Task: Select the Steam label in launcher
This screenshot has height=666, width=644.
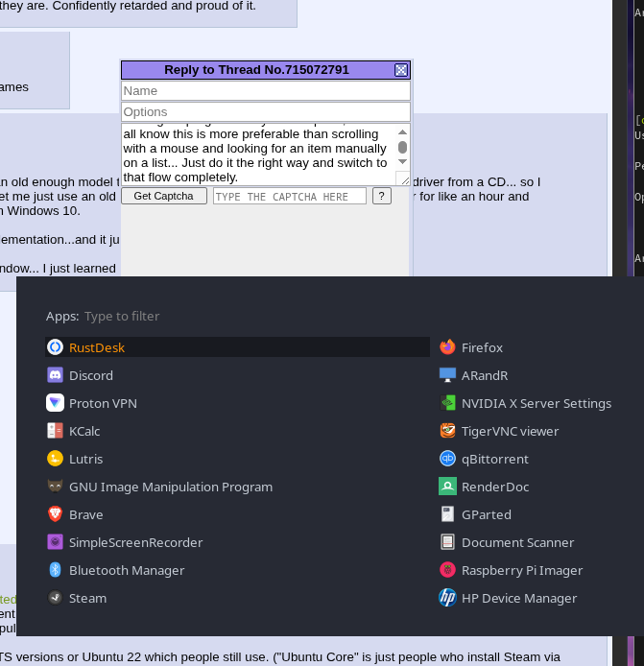Action: [87, 598]
